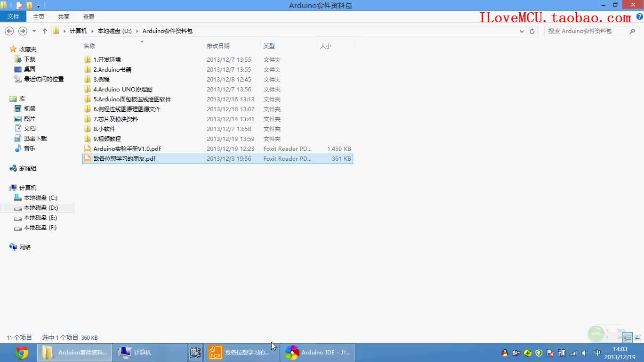
Task: Select 本地磁盘 (F:) drive
Action: click(40, 227)
